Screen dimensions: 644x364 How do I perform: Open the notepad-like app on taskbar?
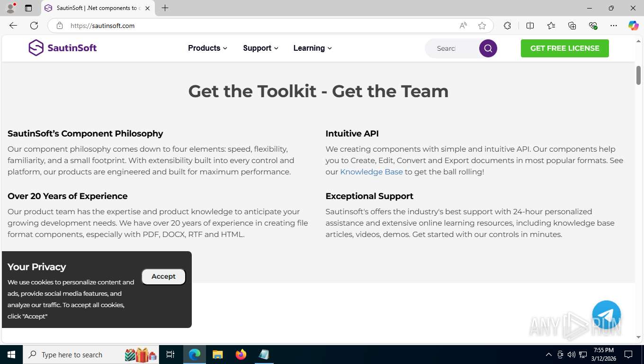264,355
